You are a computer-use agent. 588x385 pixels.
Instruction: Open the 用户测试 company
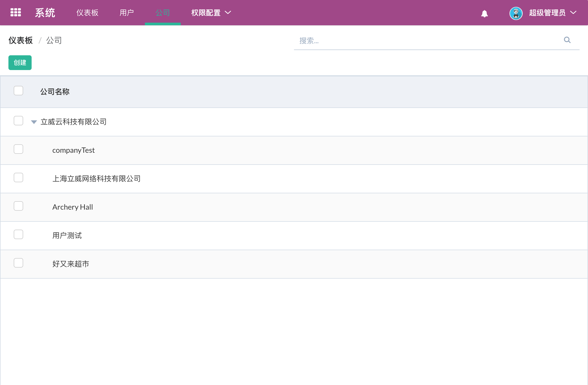click(67, 235)
